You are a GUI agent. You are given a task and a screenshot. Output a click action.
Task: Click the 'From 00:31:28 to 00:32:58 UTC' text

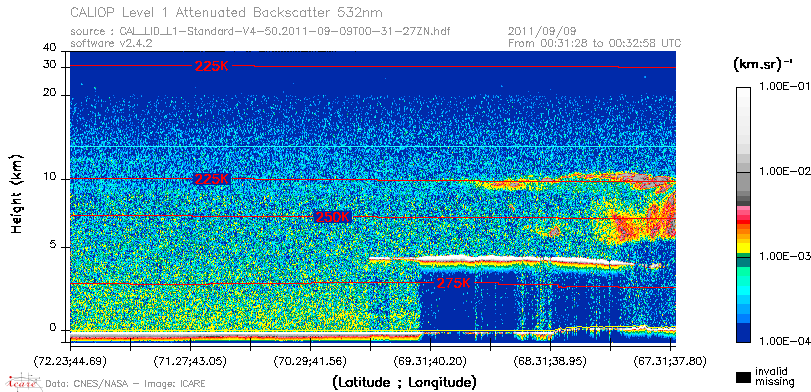(595, 43)
